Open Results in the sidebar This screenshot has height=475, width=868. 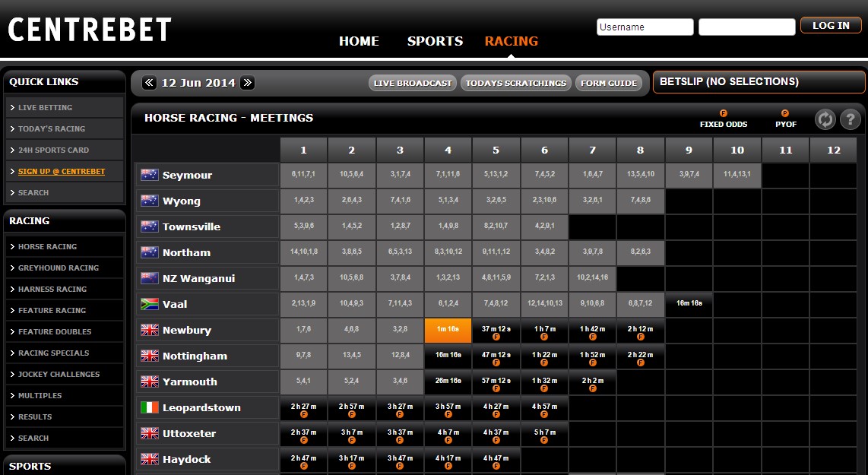(x=64, y=417)
